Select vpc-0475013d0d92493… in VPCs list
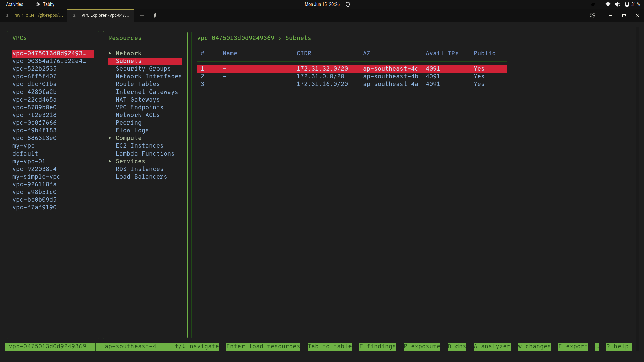The width and height of the screenshot is (644, 362). 53,53
